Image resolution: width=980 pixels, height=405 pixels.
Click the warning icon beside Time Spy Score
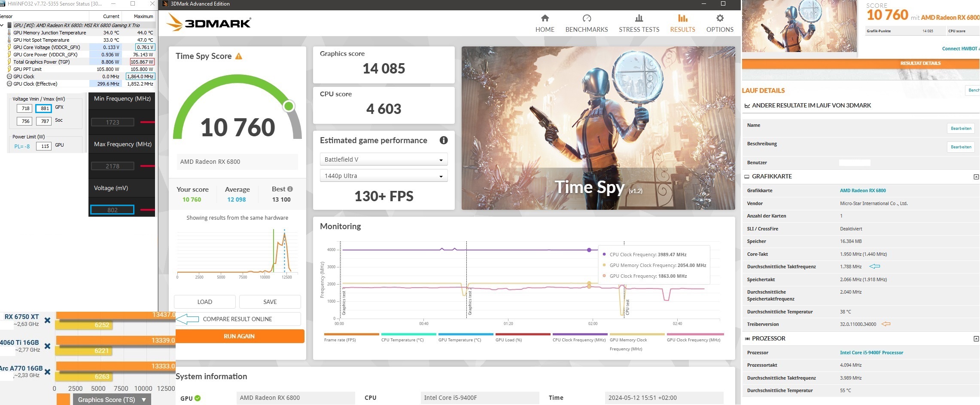click(x=239, y=56)
